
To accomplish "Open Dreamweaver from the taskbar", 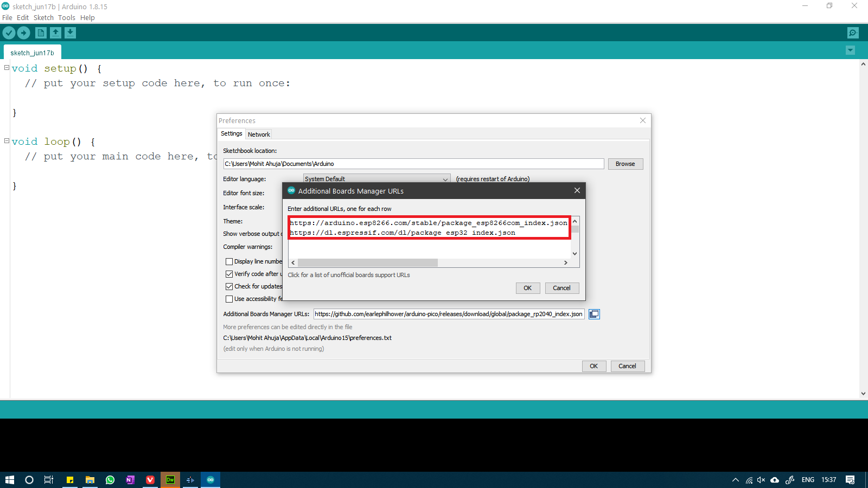I will tap(170, 480).
